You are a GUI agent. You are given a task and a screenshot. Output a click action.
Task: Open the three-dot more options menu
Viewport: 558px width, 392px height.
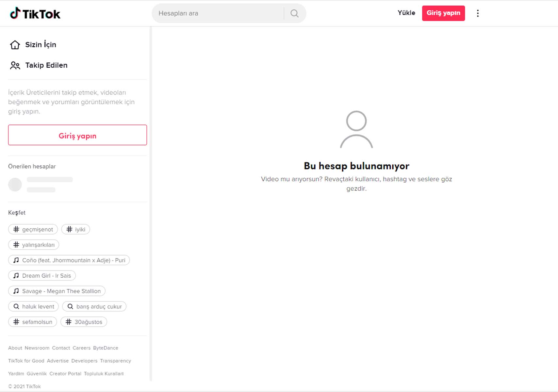pyautogui.click(x=478, y=13)
